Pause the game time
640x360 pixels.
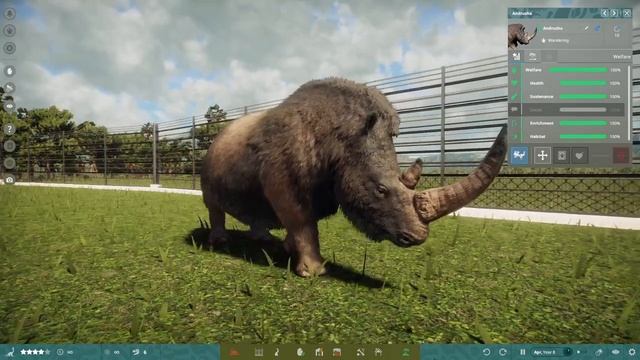pyautogui.click(x=522, y=352)
